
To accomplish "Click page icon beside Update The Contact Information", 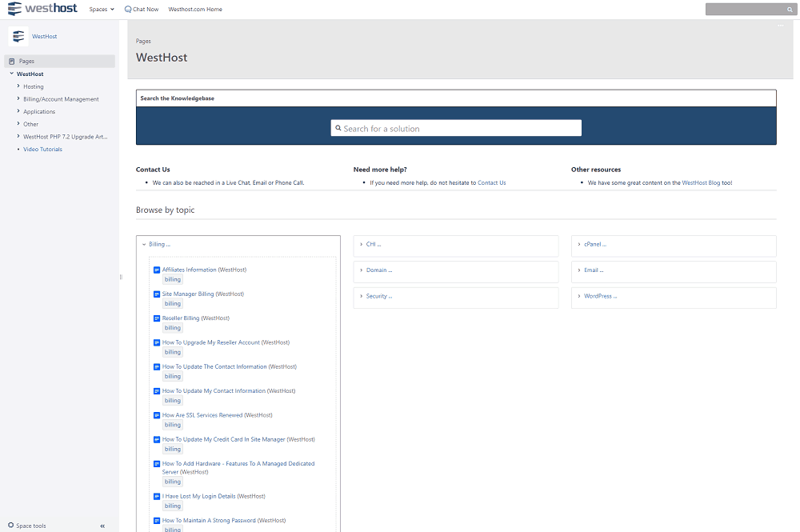I will pos(157,366).
